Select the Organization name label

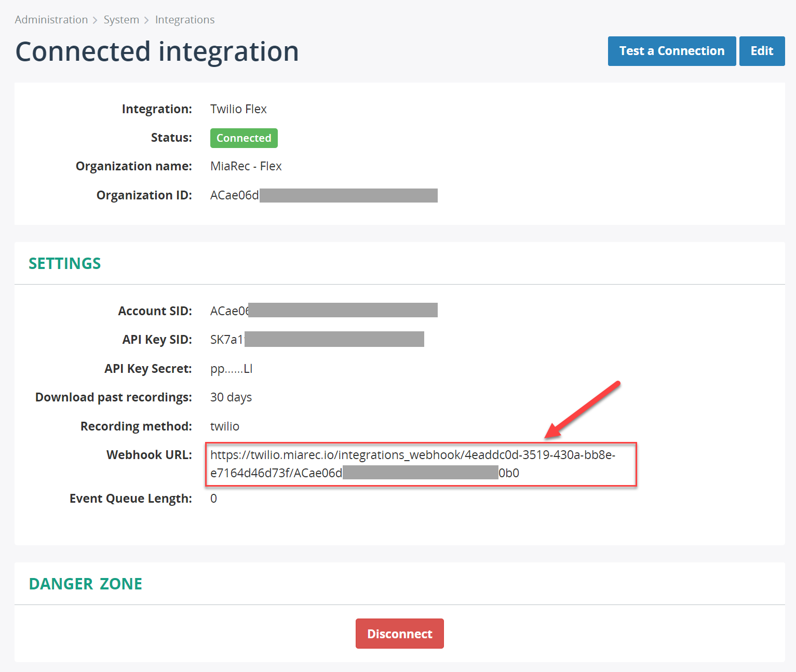[134, 166]
